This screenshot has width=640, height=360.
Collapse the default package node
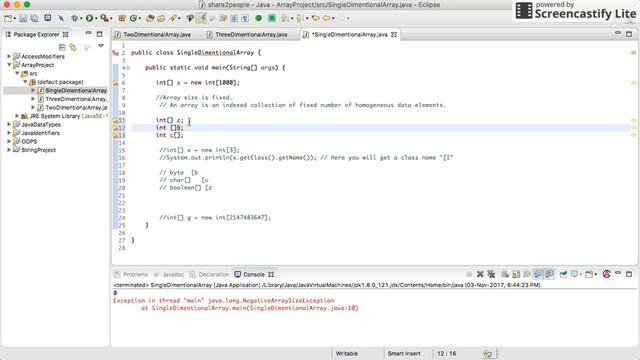click(25, 82)
